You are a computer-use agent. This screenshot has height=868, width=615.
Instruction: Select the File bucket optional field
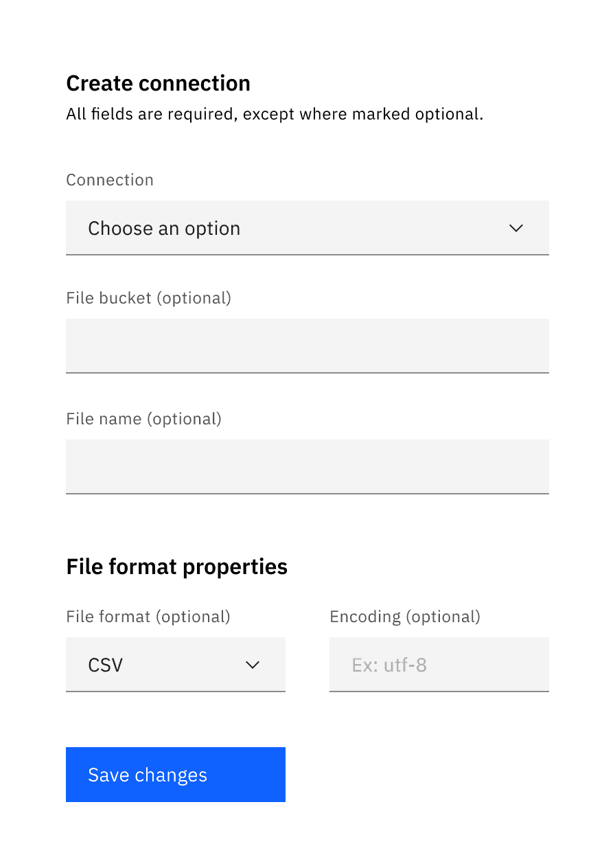pyautogui.click(x=307, y=345)
